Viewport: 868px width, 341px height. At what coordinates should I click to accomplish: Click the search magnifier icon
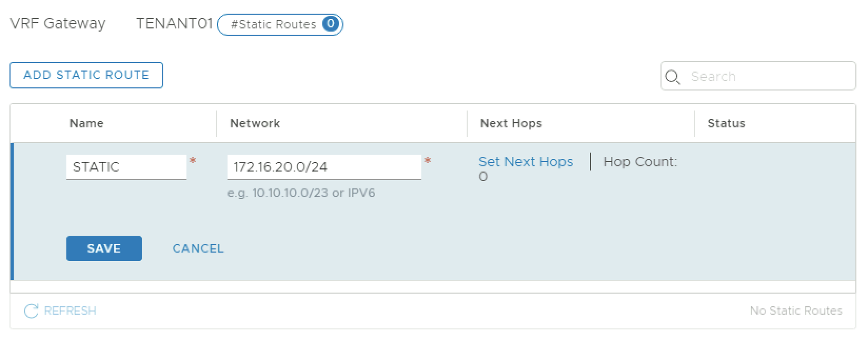(672, 77)
